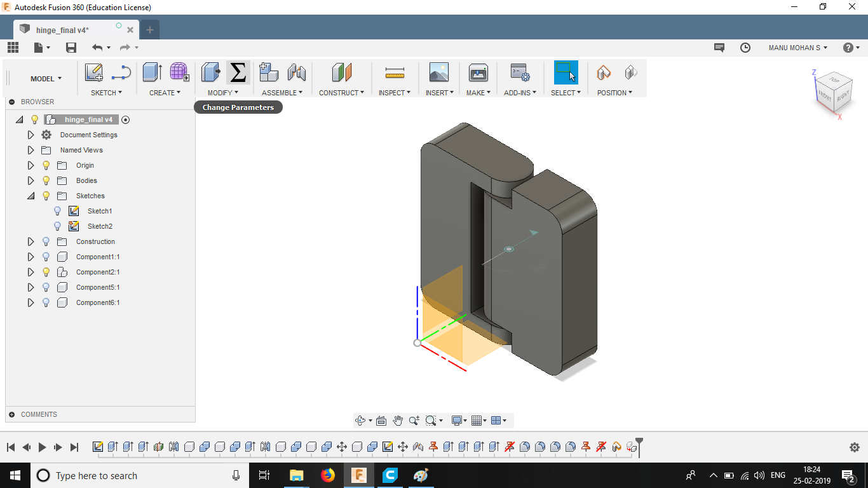Expand the Origin folder node

(31, 165)
